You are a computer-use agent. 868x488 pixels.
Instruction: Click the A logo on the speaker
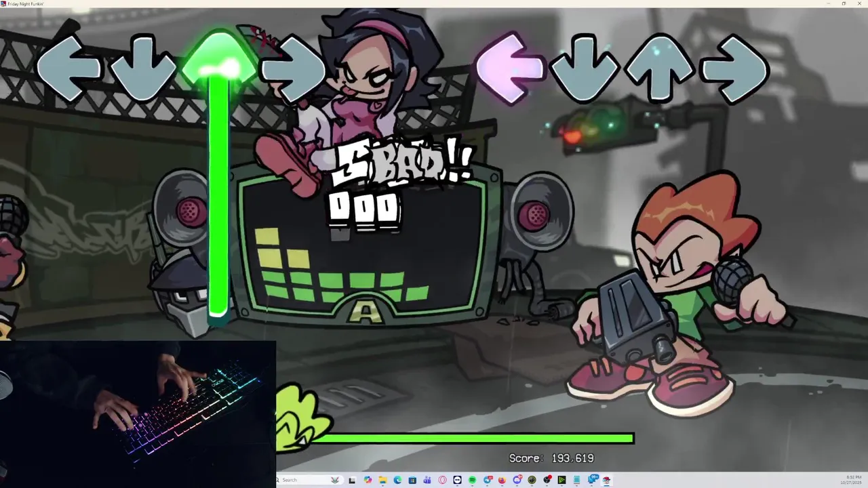coord(366,310)
